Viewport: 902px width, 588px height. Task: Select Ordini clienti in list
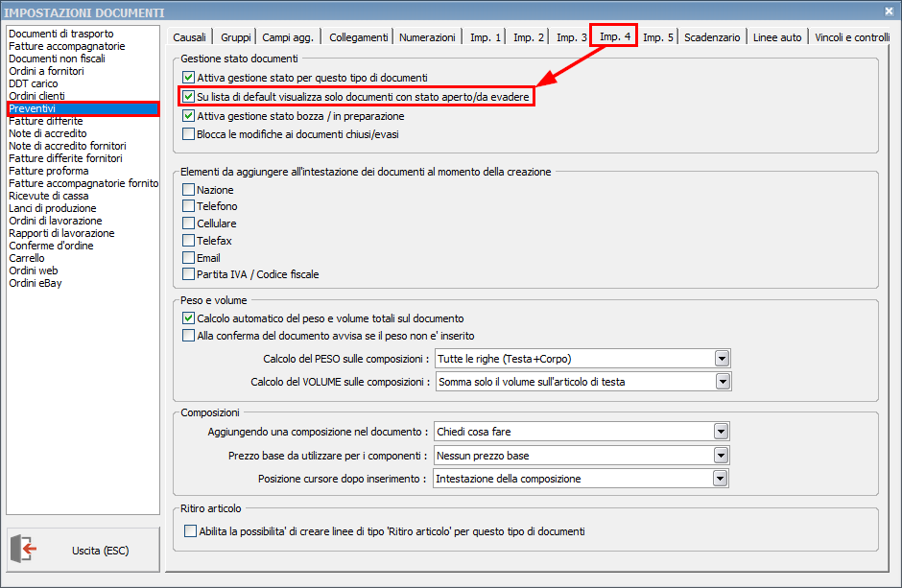(83, 96)
